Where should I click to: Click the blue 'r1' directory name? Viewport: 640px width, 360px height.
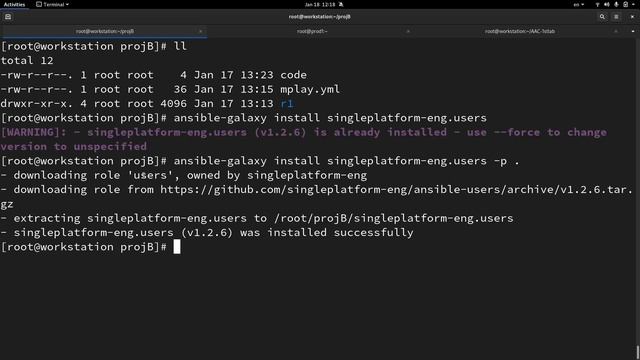coord(287,104)
